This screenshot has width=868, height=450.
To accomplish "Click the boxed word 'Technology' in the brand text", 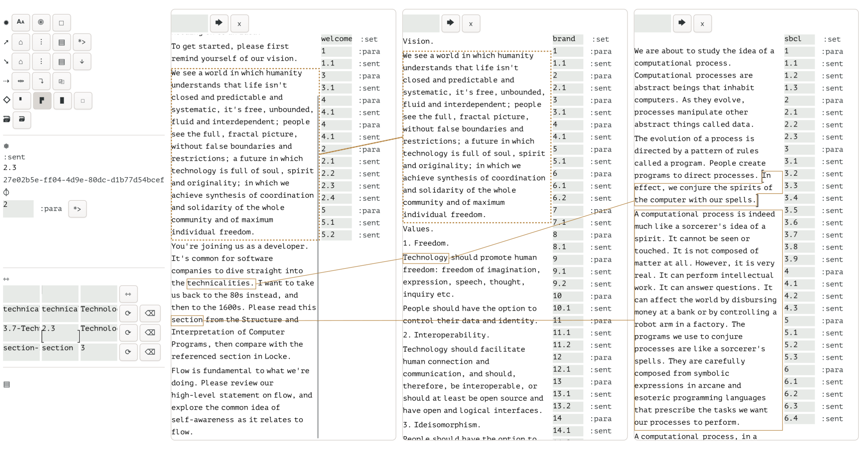I will [426, 258].
